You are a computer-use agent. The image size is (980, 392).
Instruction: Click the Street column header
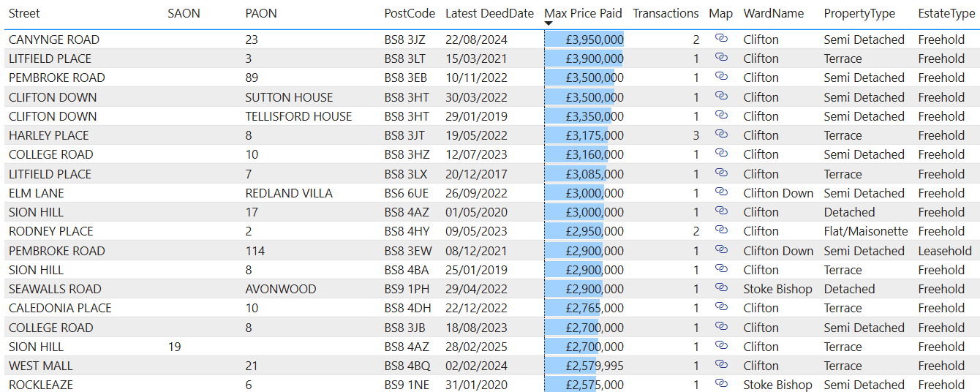tap(24, 13)
